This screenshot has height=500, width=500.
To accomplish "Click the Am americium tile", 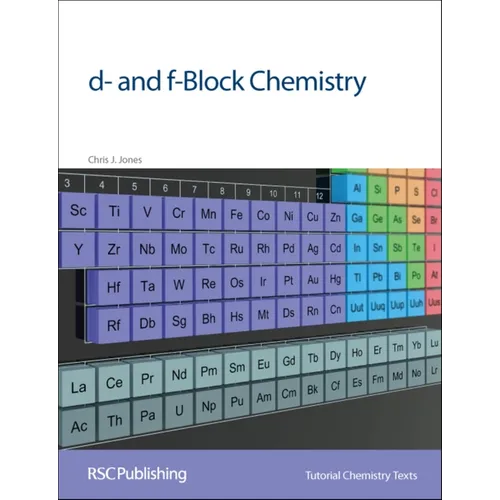I will coord(263,398).
